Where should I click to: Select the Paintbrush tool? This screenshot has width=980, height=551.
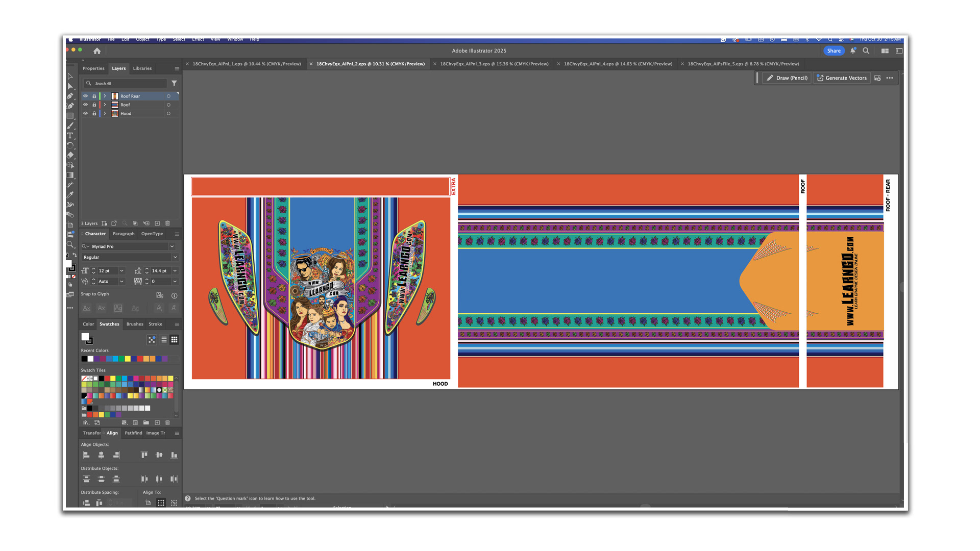[70, 126]
